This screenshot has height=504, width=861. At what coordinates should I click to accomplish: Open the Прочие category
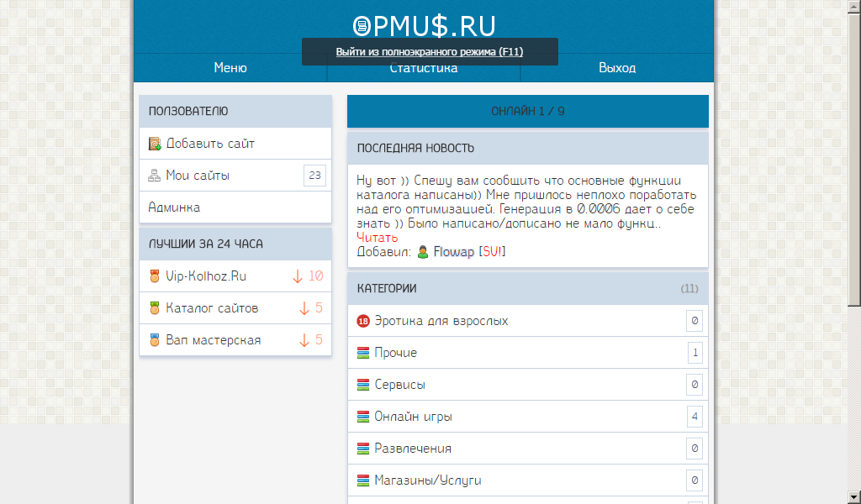(x=395, y=353)
